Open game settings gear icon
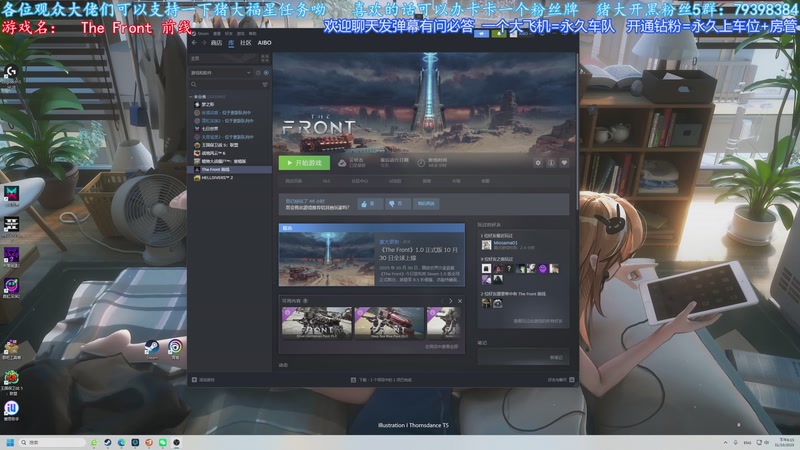 (x=538, y=163)
